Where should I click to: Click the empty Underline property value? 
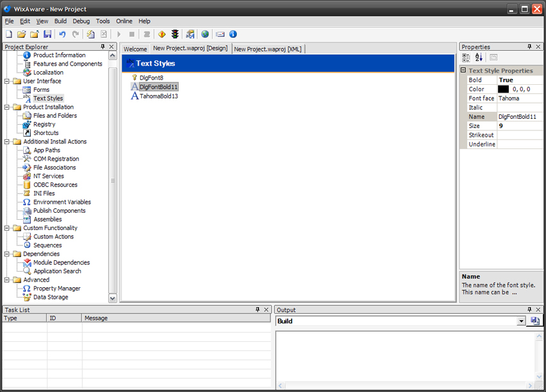point(520,144)
